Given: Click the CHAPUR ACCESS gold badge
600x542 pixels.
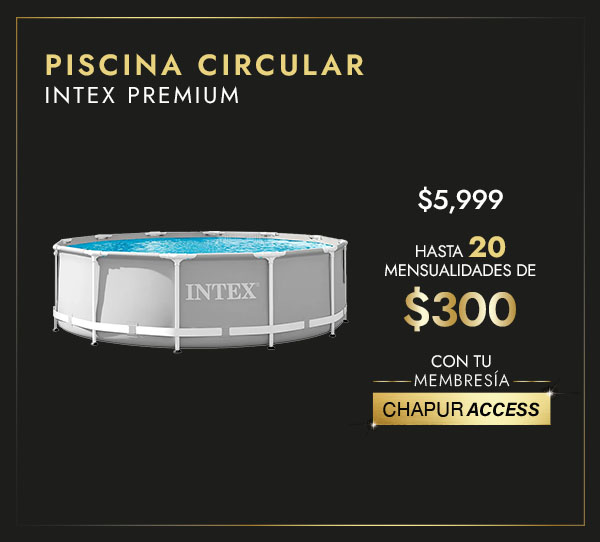Looking at the screenshot, I should click(461, 409).
